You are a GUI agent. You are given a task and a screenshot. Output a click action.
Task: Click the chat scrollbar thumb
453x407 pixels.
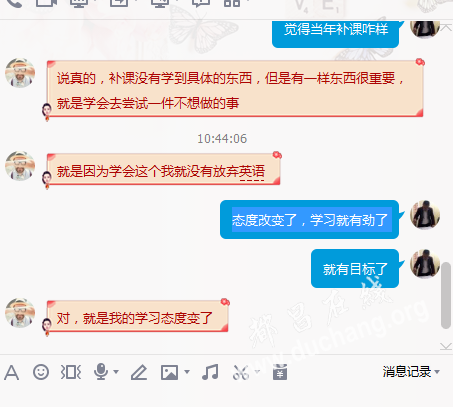(x=446, y=295)
